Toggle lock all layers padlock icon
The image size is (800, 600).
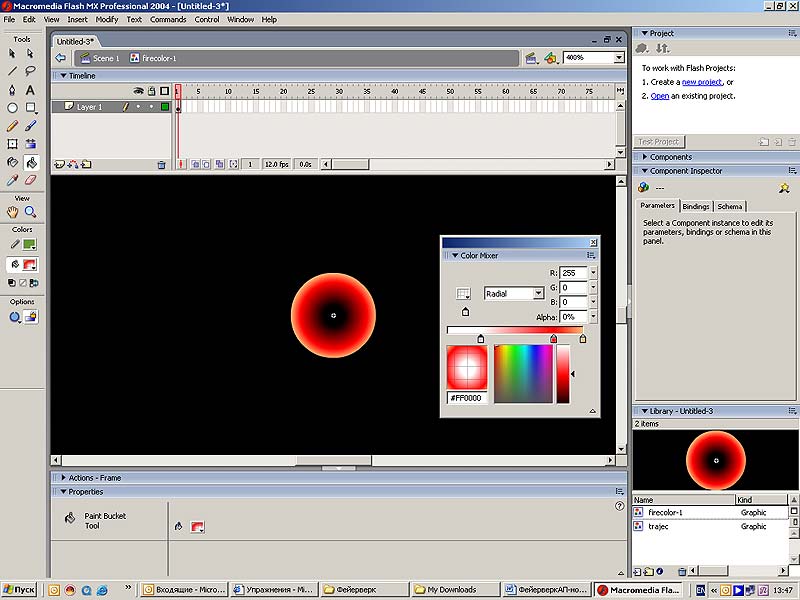151,91
